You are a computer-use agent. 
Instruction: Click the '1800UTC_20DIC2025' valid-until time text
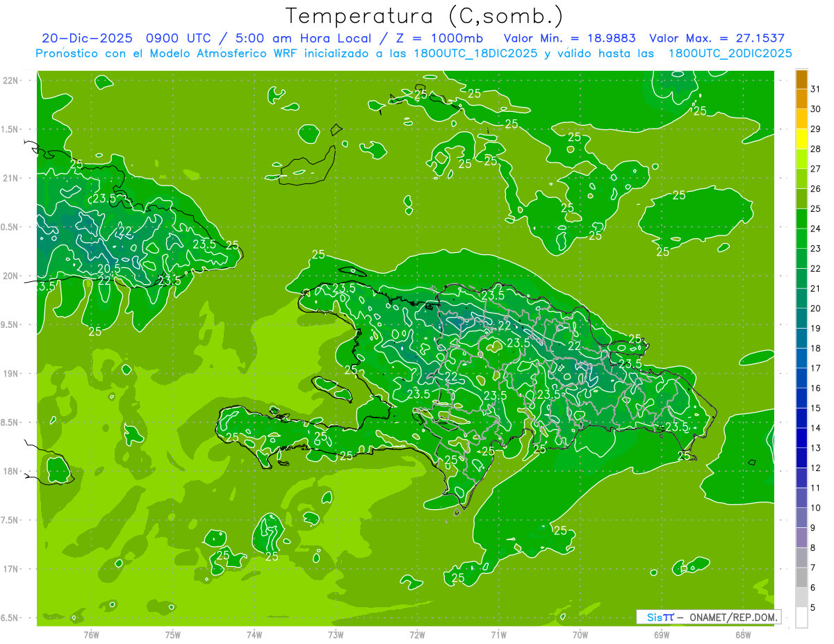(730, 53)
